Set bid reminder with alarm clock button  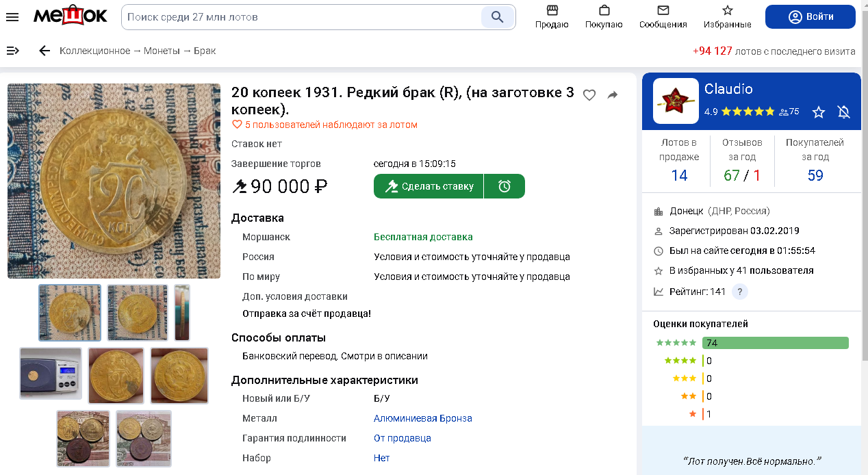505,186
